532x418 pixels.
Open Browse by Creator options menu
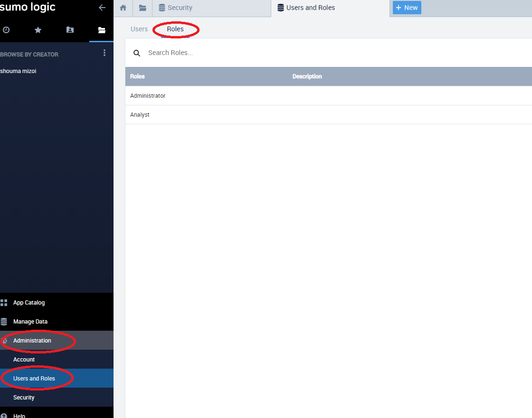click(104, 53)
